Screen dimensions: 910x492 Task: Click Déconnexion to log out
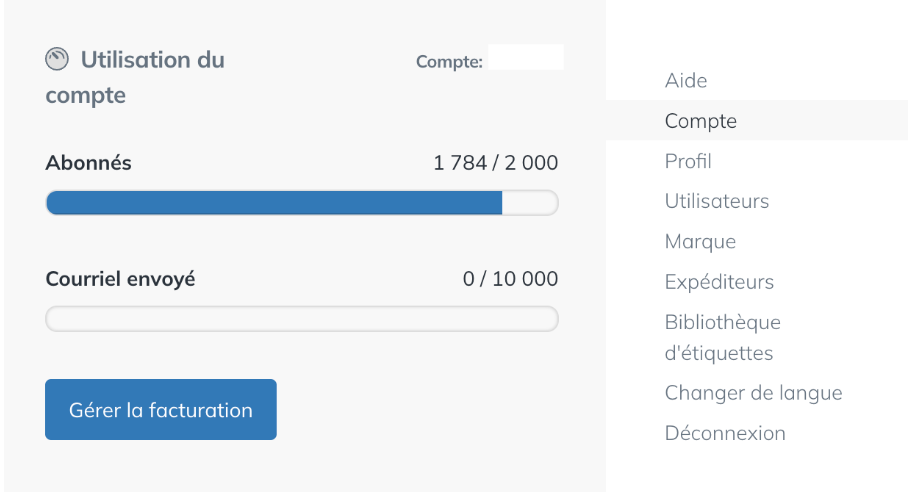725,433
